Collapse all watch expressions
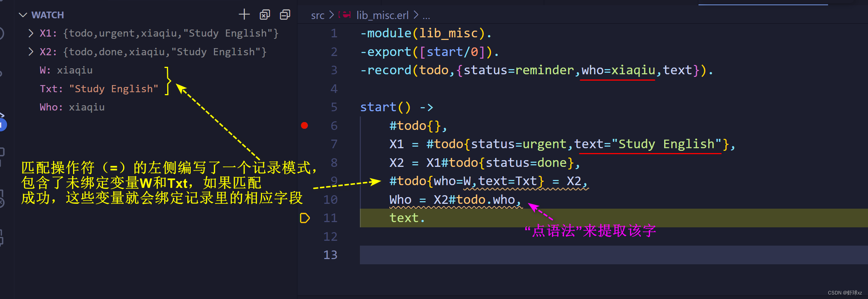Screen dimensions: 868x299 285,15
